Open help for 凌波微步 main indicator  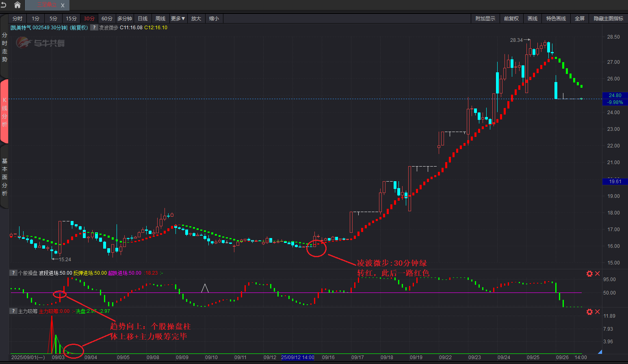point(94,28)
